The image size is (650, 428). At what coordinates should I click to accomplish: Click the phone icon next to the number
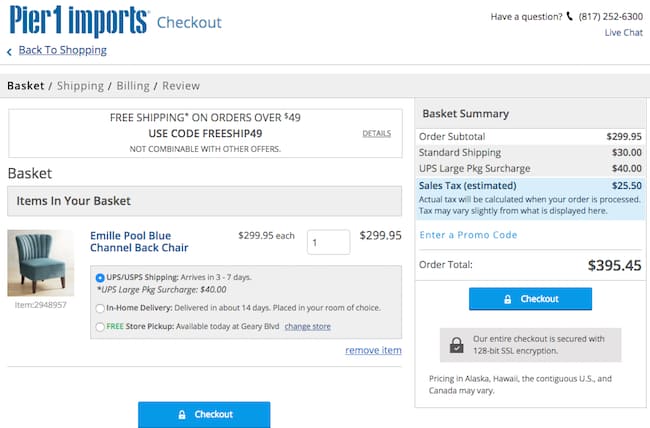tap(570, 17)
